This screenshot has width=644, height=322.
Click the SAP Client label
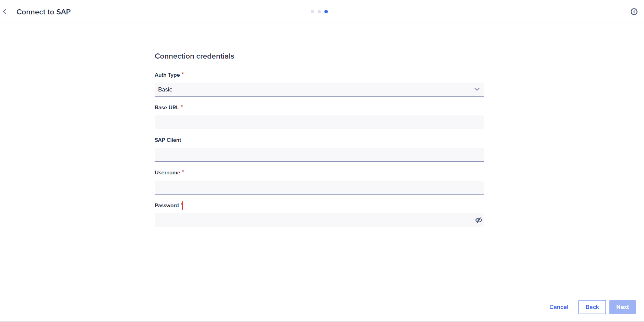click(x=168, y=140)
